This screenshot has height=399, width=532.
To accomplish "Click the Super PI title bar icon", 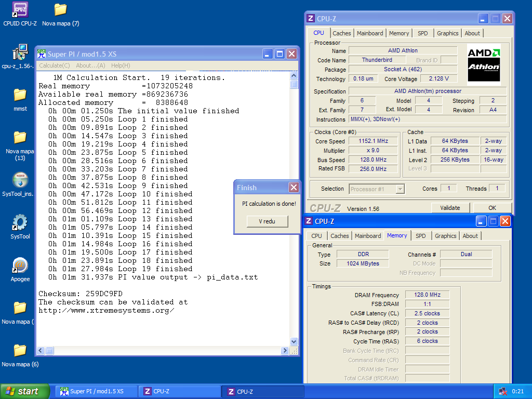I will [42, 54].
